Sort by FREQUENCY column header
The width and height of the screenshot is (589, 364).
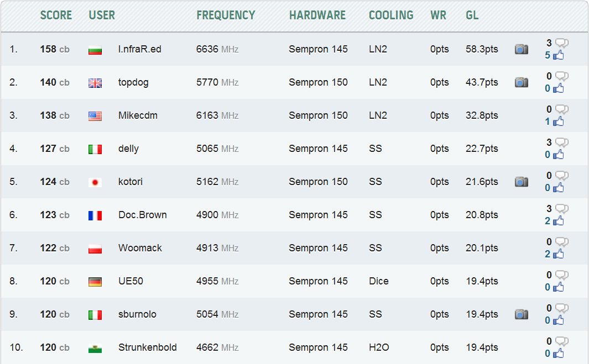[x=226, y=15]
